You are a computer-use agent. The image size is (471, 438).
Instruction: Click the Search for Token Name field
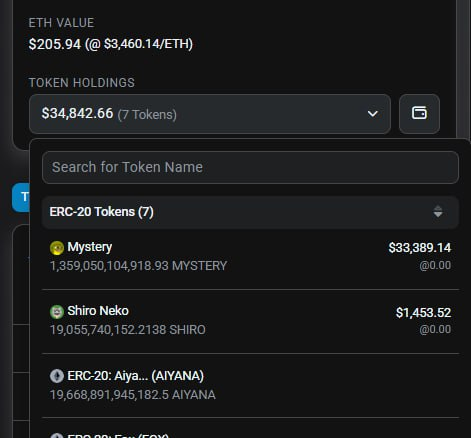point(250,167)
